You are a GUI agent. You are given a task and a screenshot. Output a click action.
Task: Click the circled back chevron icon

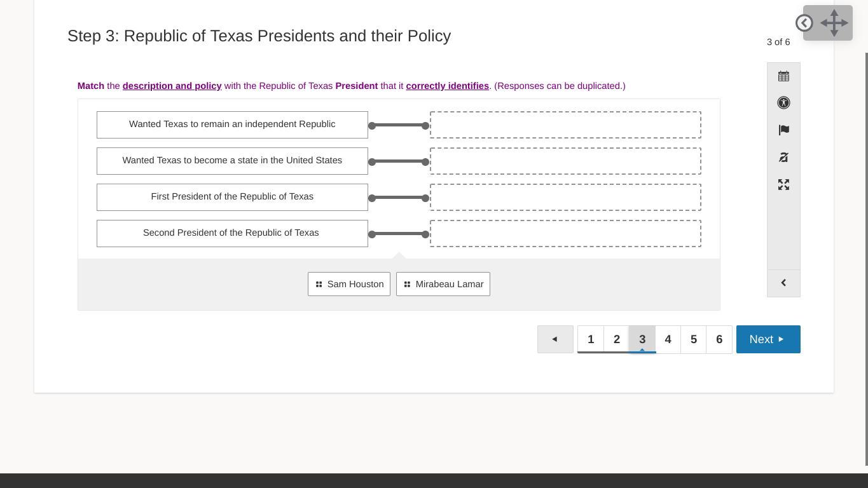click(804, 23)
